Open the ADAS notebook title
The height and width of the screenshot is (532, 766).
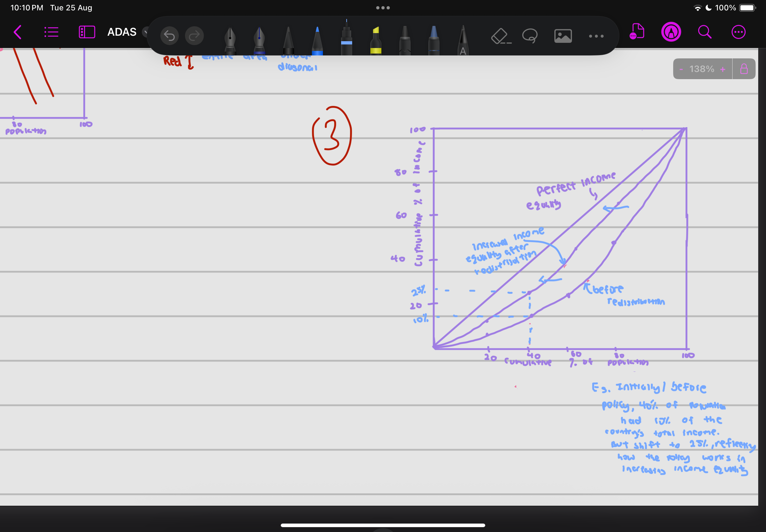(x=122, y=32)
